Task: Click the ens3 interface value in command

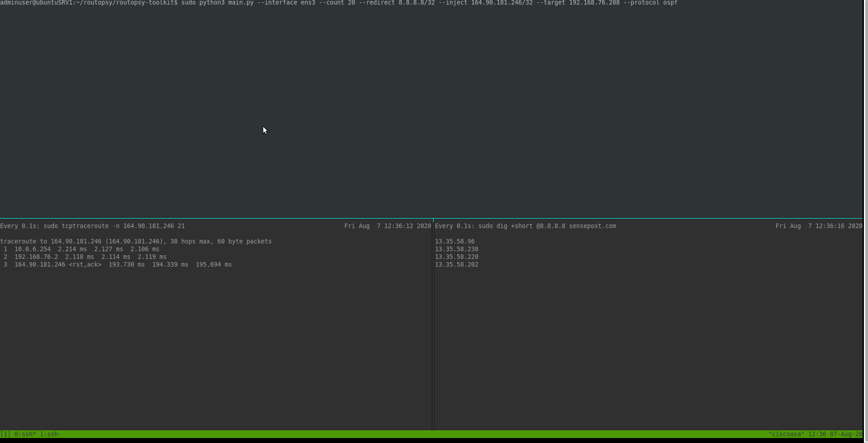Action: (308, 3)
